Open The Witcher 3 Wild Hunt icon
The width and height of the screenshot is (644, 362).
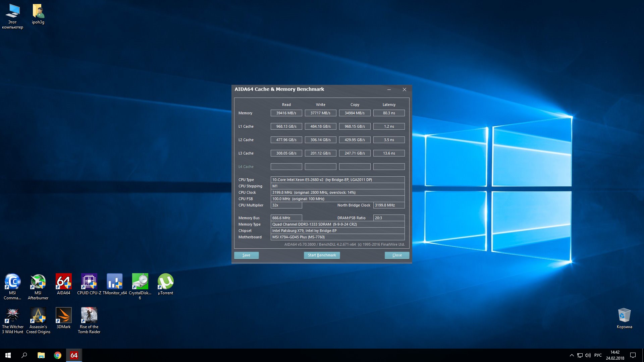(x=12, y=316)
